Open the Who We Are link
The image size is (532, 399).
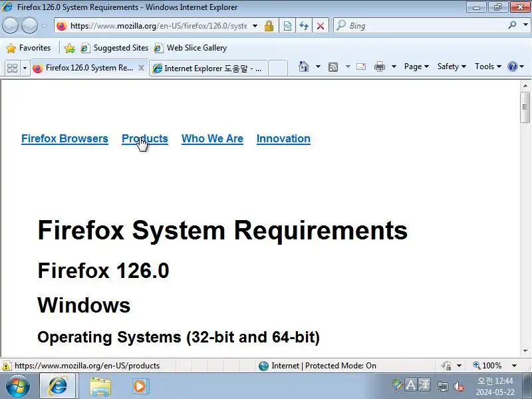[x=212, y=139]
